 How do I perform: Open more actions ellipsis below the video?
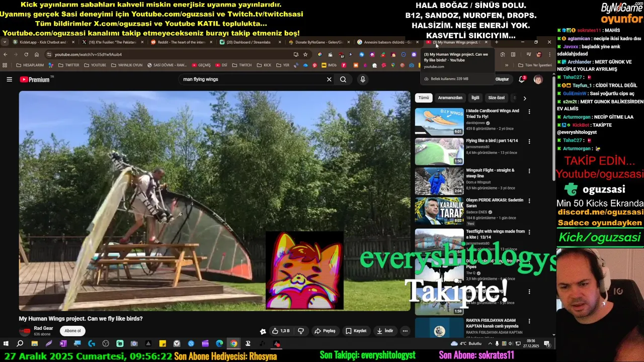(405, 331)
